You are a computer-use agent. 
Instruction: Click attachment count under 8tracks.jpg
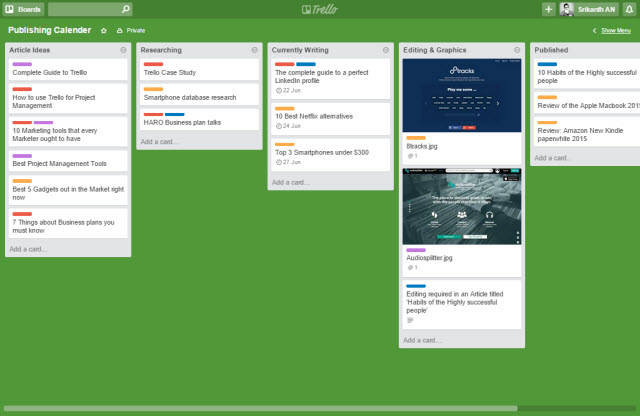point(412,156)
